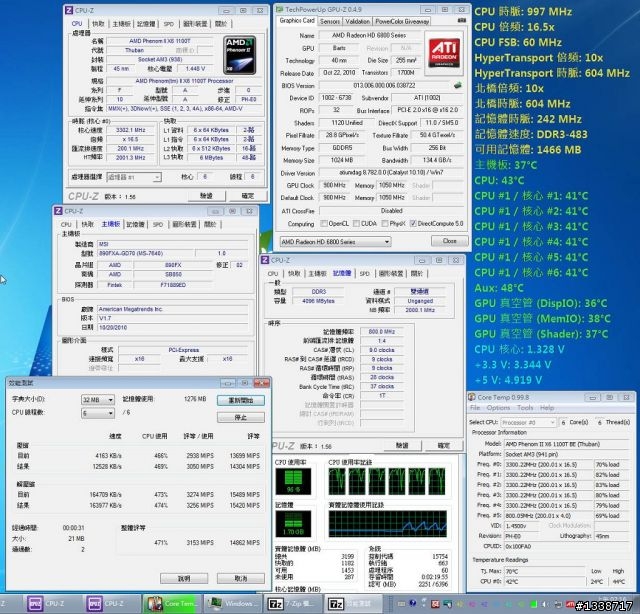640x614 pixels.
Task: Enable the PhysX checkbox in GPU-Z
Action: [x=384, y=223]
